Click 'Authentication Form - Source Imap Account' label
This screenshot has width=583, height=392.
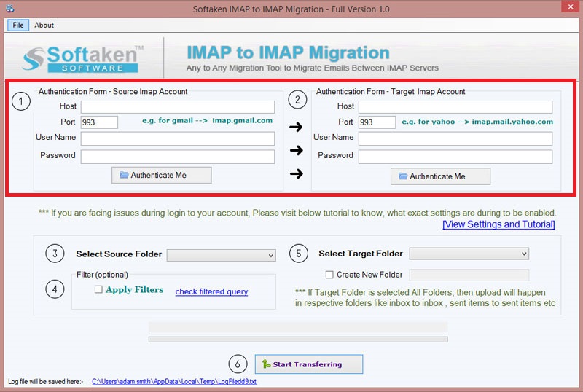[x=113, y=92]
